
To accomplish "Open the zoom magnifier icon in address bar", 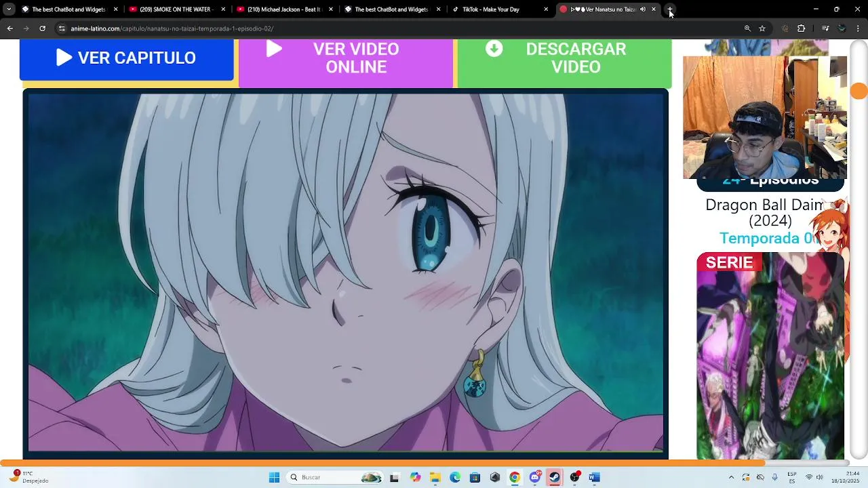I will (x=747, y=28).
